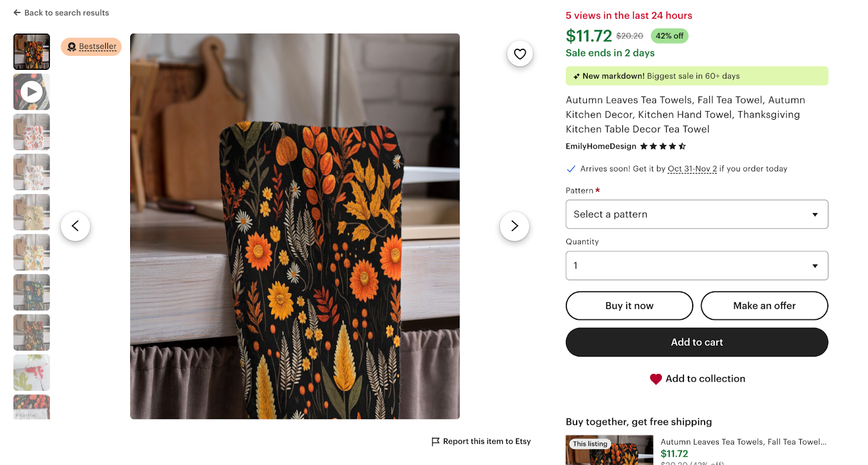Click the flag icon to report this item
The width and height of the screenshot is (868, 465).
pos(435,441)
